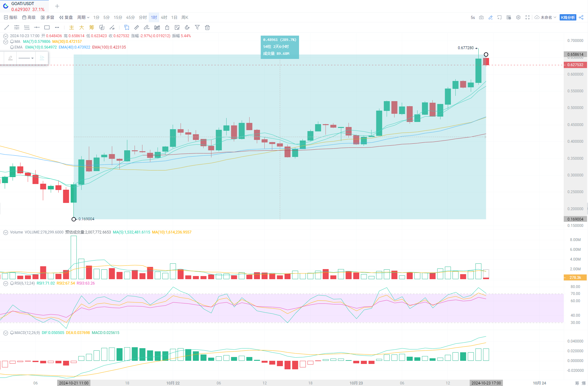
Task: Click the 大 indicator icon
Action: tap(82, 27)
